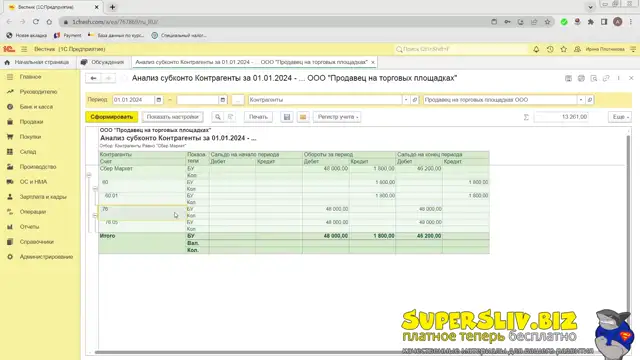Open the Покупки section
The image size is (640, 360).
click(30, 137)
